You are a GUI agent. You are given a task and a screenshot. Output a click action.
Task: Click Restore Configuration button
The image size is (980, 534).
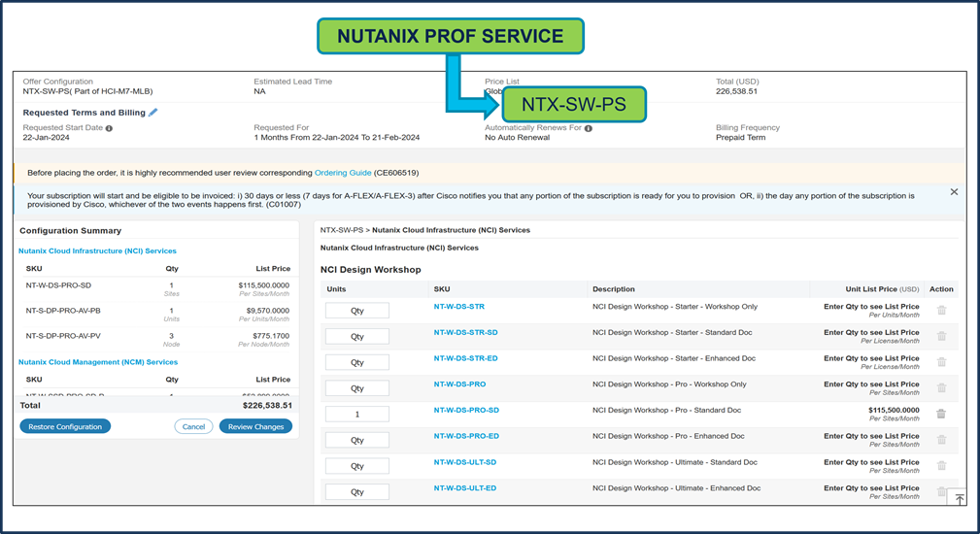[65, 426]
